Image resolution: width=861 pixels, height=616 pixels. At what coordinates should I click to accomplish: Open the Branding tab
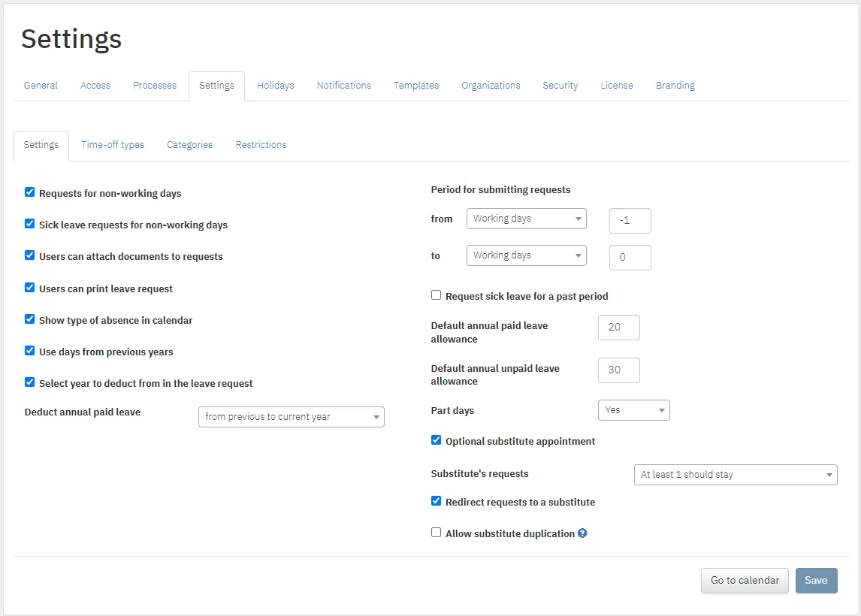675,86
